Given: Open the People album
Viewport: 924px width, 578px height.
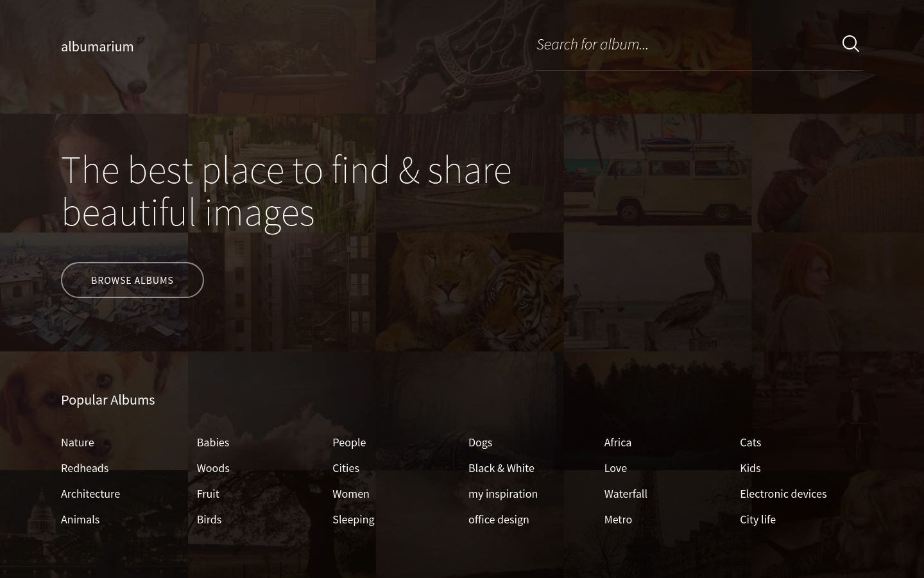Looking at the screenshot, I should [x=349, y=442].
